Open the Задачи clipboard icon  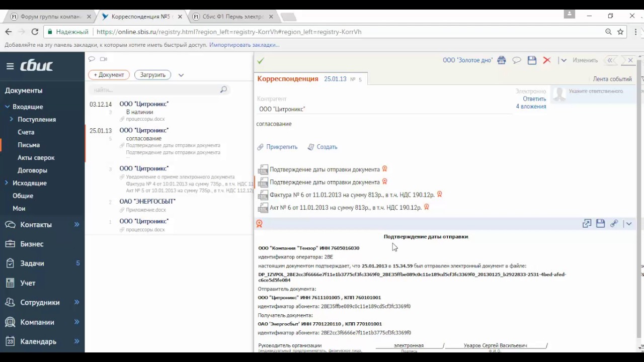[10, 263]
